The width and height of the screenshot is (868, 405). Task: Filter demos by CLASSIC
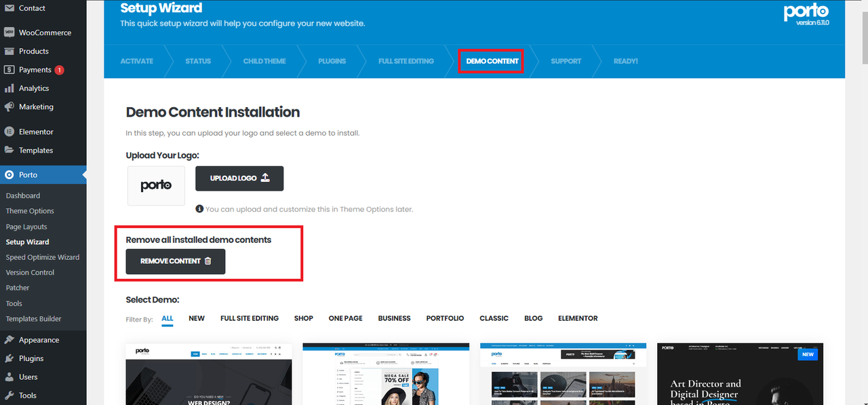pos(494,318)
